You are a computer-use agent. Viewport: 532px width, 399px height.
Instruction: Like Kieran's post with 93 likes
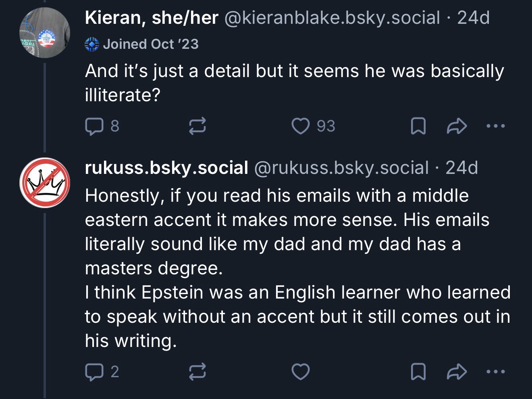(x=300, y=126)
